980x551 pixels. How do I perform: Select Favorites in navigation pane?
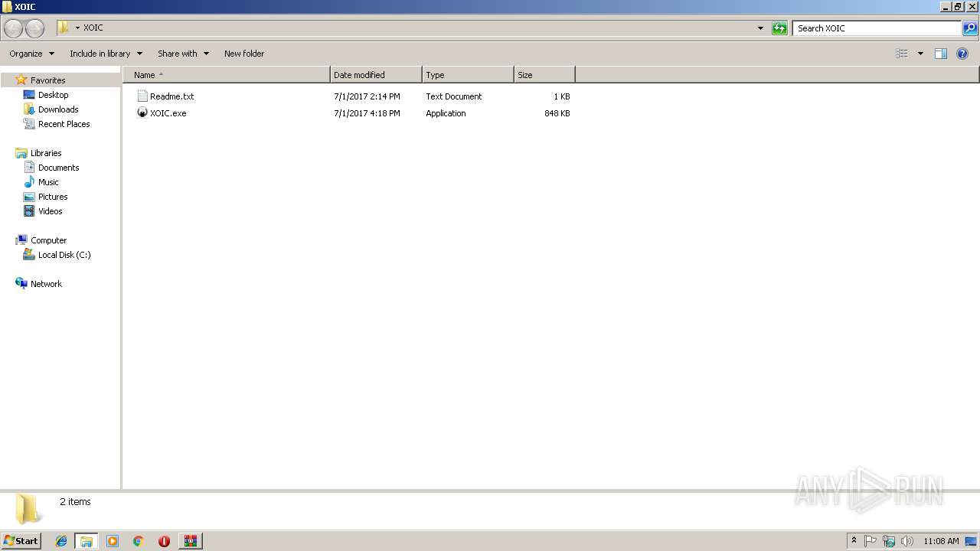[x=47, y=80]
